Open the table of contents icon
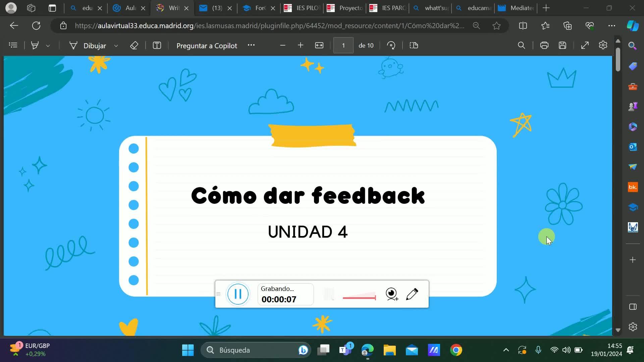644x362 pixels. pos(13,46)
